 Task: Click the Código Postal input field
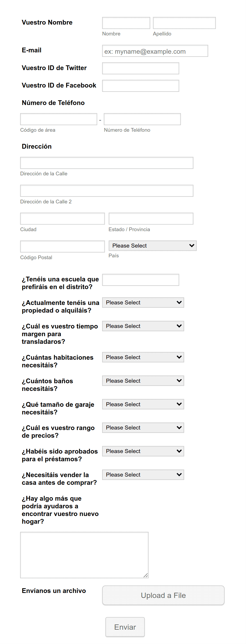(62, 246)
